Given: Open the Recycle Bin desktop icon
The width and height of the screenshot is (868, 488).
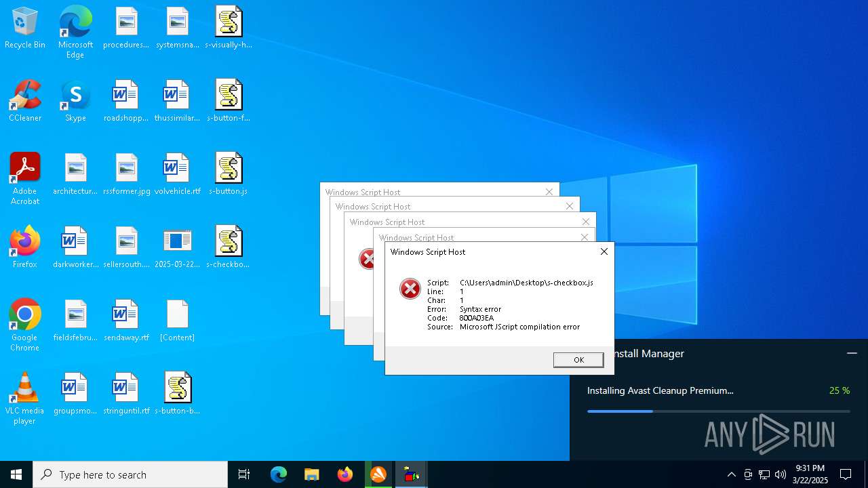Looking at the screenshot, I should 25,28.
